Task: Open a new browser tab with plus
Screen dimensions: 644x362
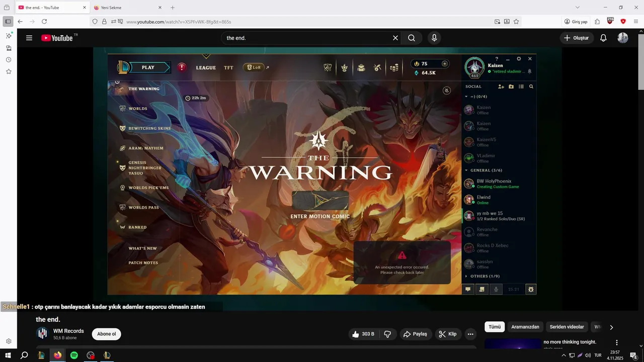Action: 173,8
